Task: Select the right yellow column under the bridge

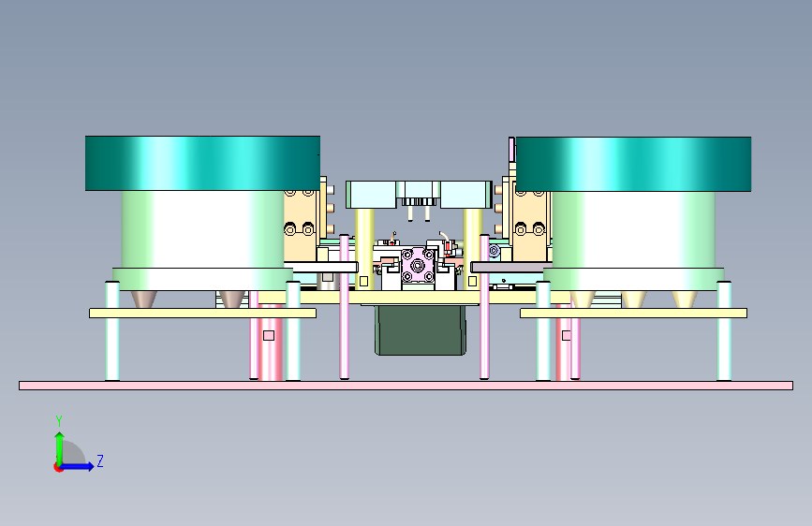Action: coord(472,249)
